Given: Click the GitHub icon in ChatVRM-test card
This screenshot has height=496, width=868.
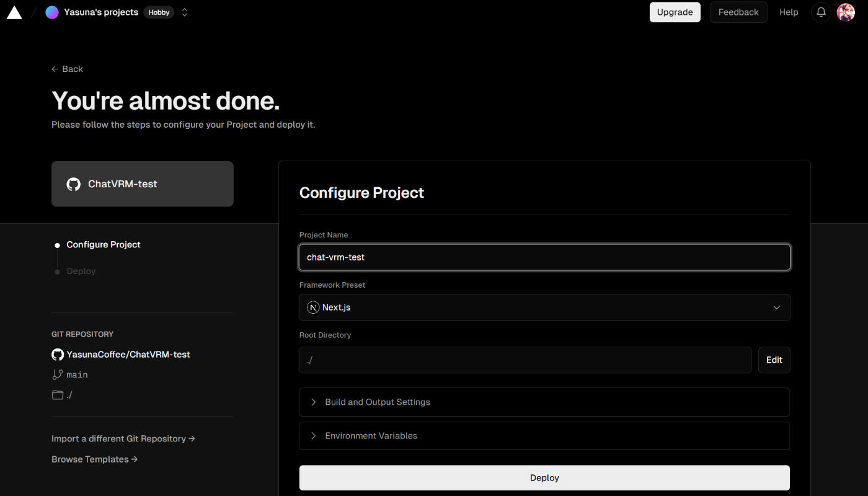Looking at the screenshot, I should tap(74, 184).
